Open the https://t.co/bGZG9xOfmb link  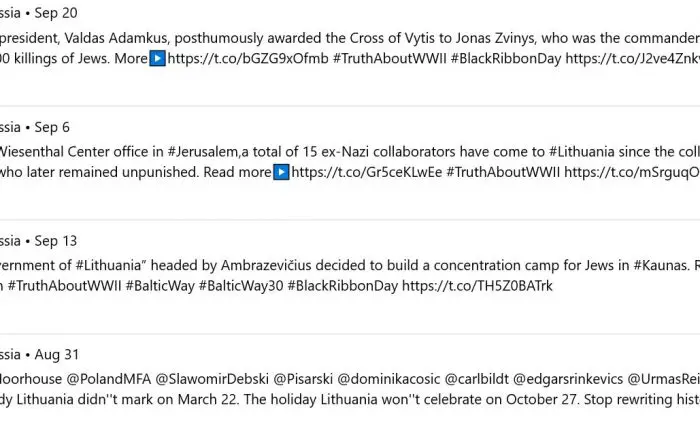(248, 58)
